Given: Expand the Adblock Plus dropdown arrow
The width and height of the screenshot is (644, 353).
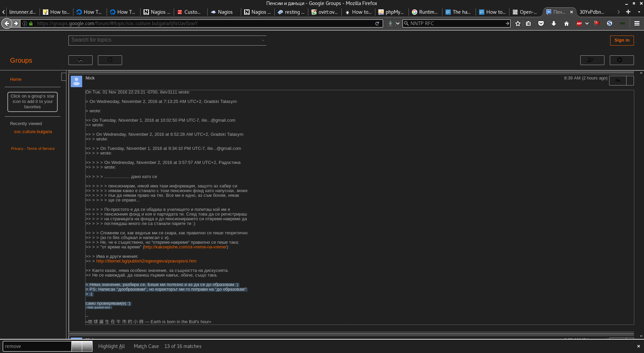Looking at the screenshot, I should (587, 23).
